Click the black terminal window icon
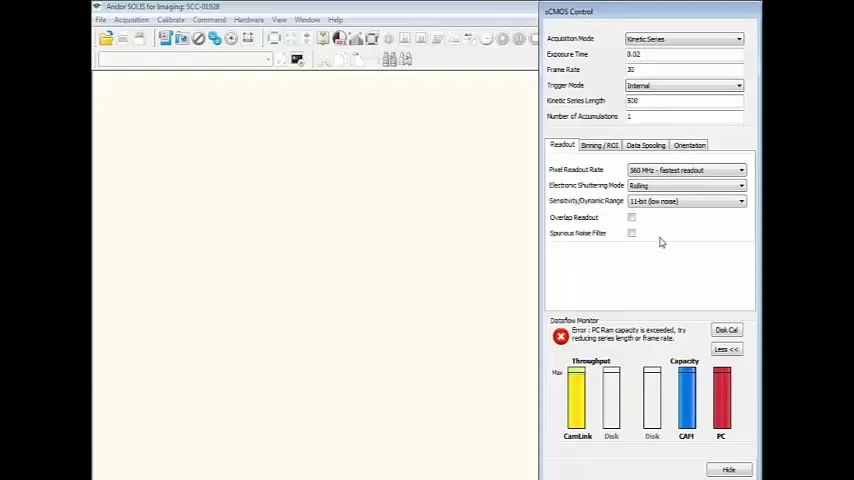This screenshot has width=854, height=480. [297, 59]
